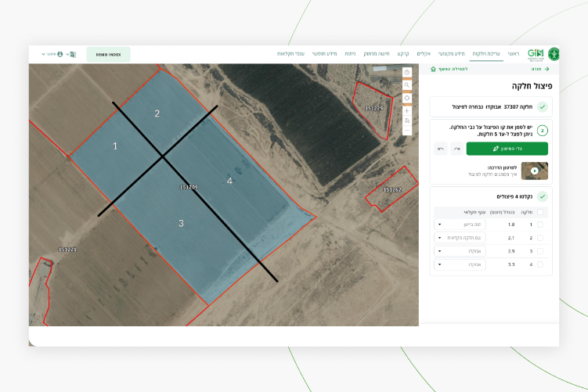The height and width of the screenshot is (392, 588).
Task: Open the 'קרקע' soil tab
Action: [403, 54]
